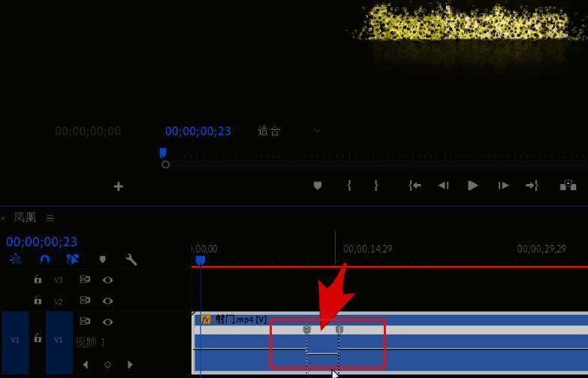The width and height of the screenshot is (588, 378).
Task: Step forward one frame
Action: tap(503, 186)
